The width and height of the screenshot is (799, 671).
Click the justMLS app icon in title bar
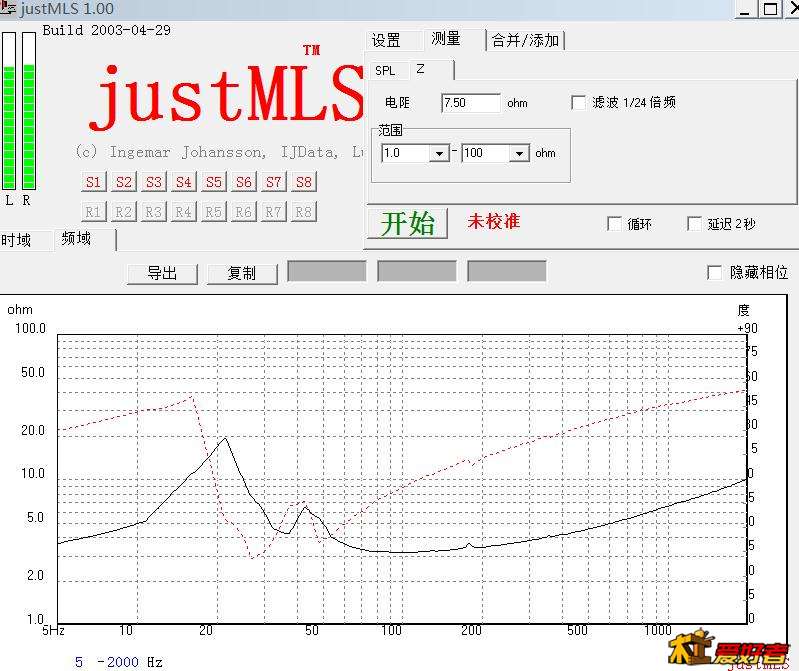[x=8, y=8]
